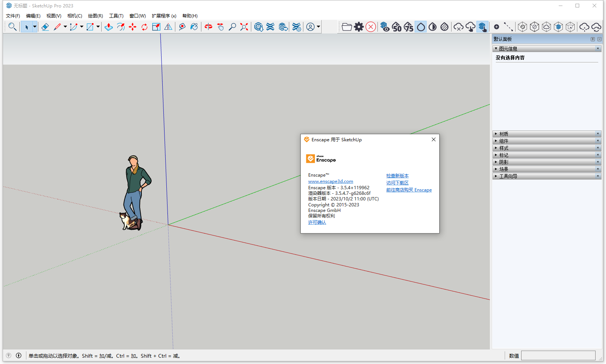This screenshot has width=606, height=364.
Task: Open Extension Warehouse icon
Action: click(x=271, y=27)
